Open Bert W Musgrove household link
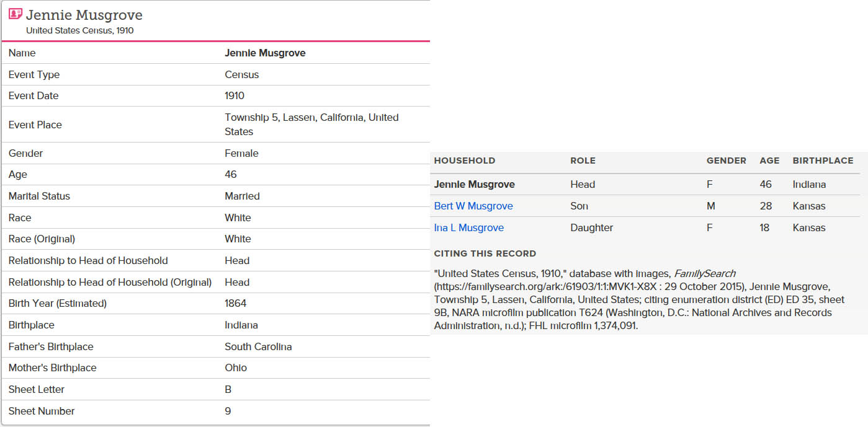 coord(473,206)
